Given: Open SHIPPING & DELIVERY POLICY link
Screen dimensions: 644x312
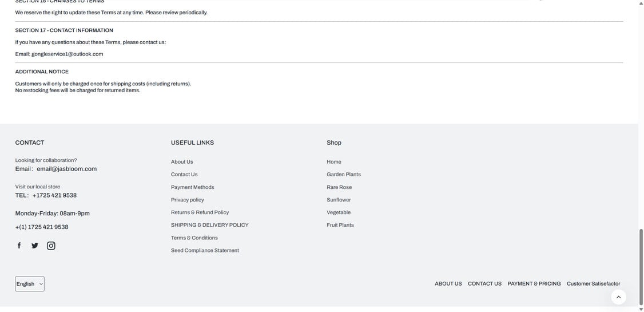Looking at the screenshot, I should [209, 225].
